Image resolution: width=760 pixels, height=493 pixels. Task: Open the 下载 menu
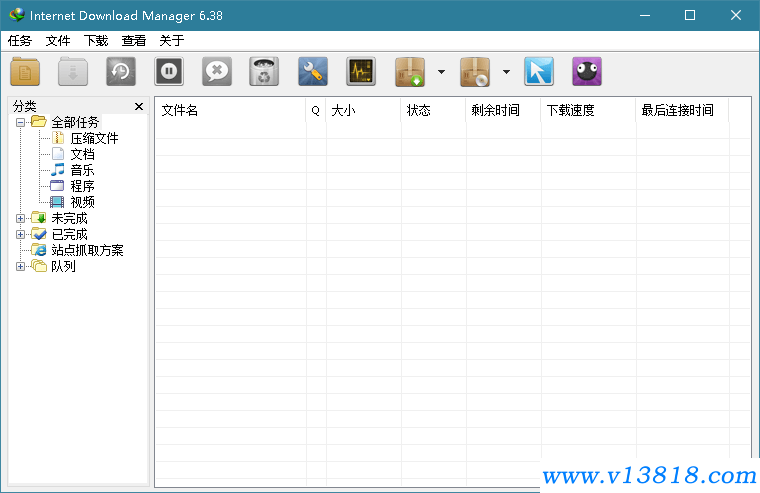coord(96,41)
